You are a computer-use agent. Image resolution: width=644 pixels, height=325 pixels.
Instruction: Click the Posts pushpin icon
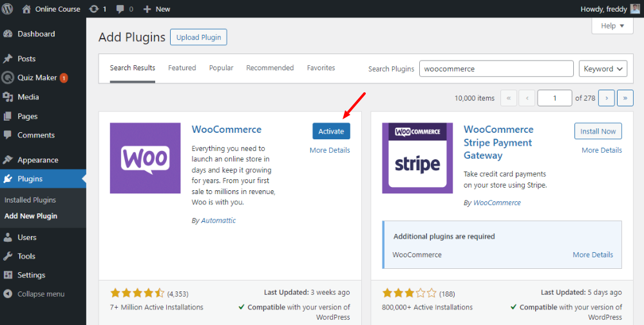pyautogui.click(x=8, y=59)
